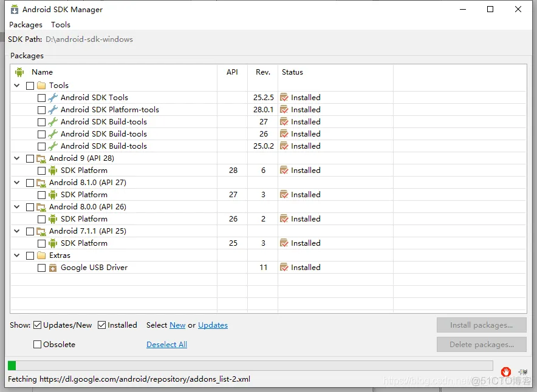
Task: Tick the checkbox for SDK Platform API 26
Action: tap(41, 219)
